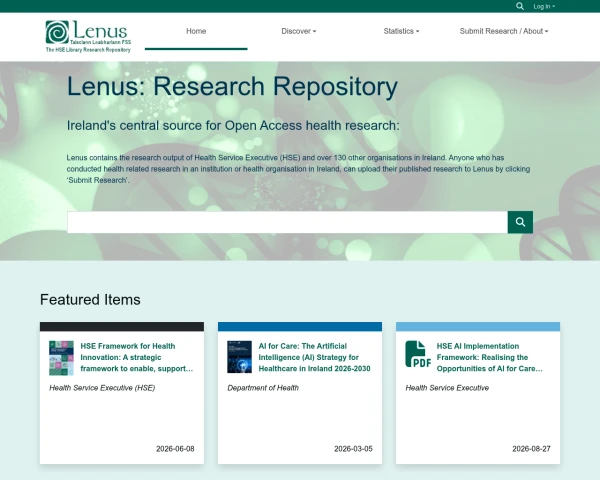Open Submit Research / About menu

pos(504,31)
